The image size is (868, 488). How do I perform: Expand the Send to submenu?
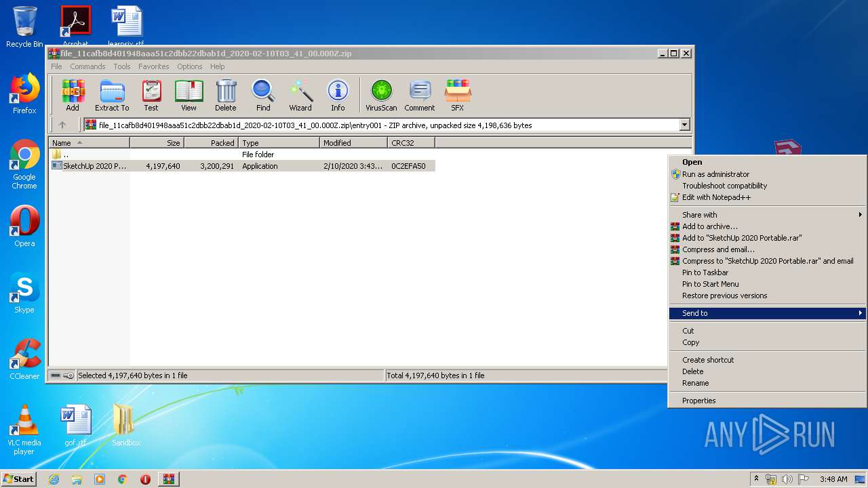click(768, 313)
